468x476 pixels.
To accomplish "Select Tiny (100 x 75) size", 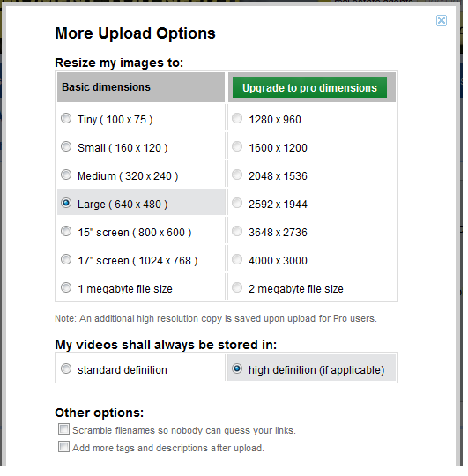I will click(66, 118).
